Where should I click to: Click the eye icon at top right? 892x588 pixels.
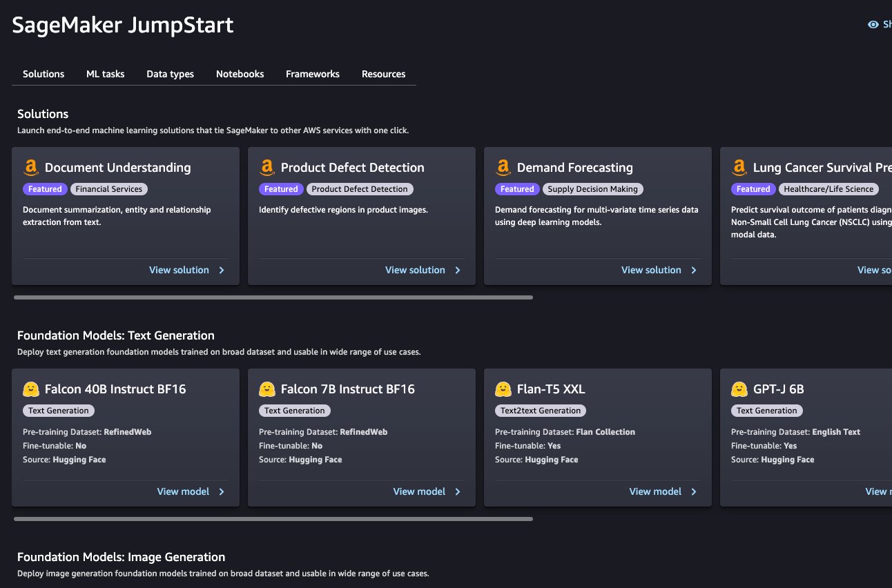pyautogui.click(x=873, y=25)
